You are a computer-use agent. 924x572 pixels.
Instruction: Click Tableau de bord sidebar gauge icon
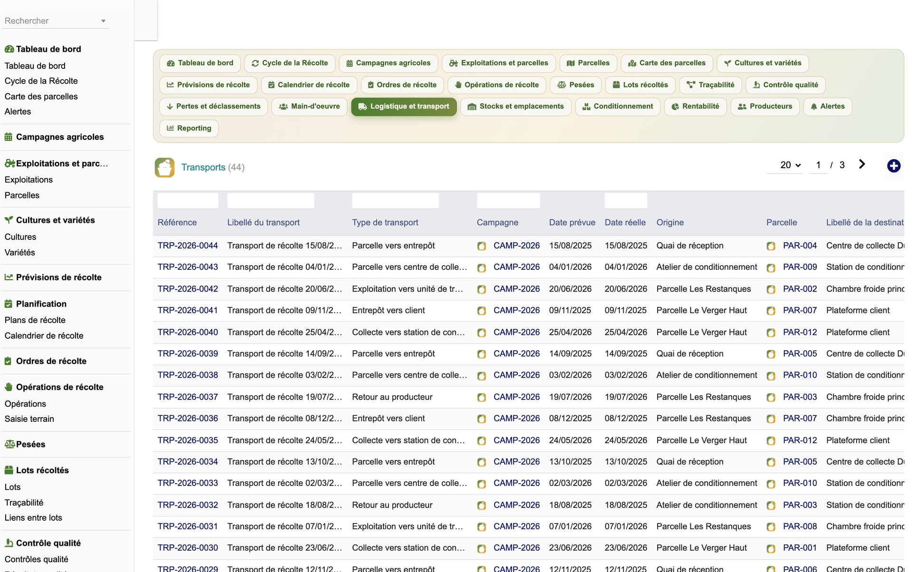[9, 49]
